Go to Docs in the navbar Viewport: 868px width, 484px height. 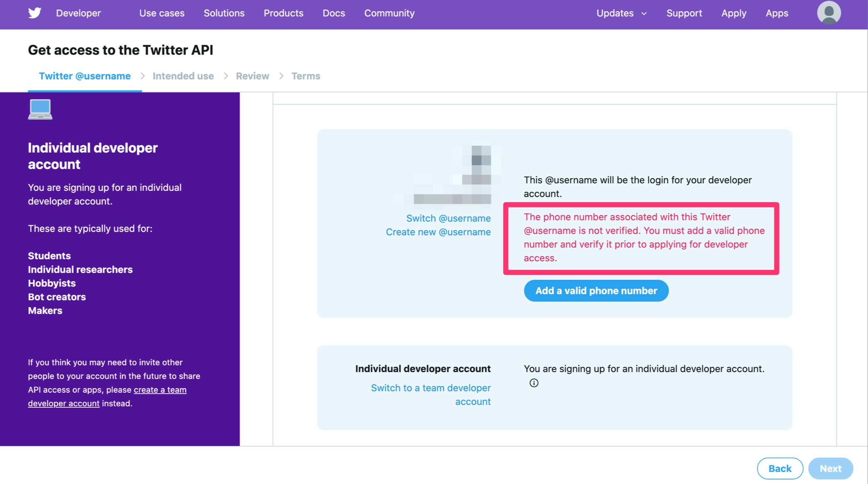click(334, 13)
